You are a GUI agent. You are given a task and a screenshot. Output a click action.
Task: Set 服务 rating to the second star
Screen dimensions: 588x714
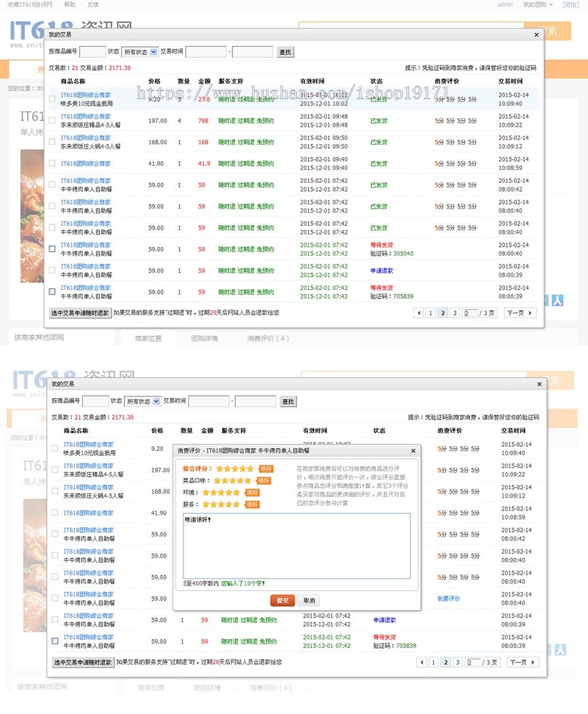pos(213,504)
